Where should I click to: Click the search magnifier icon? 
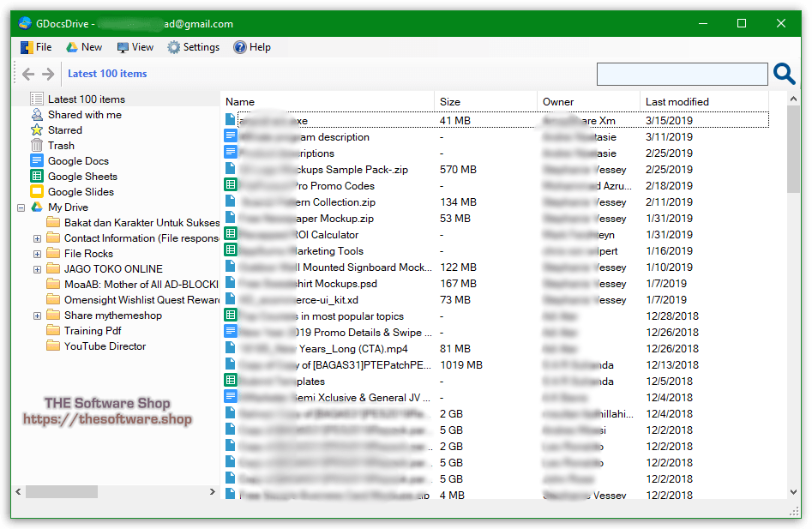(784, 74)
